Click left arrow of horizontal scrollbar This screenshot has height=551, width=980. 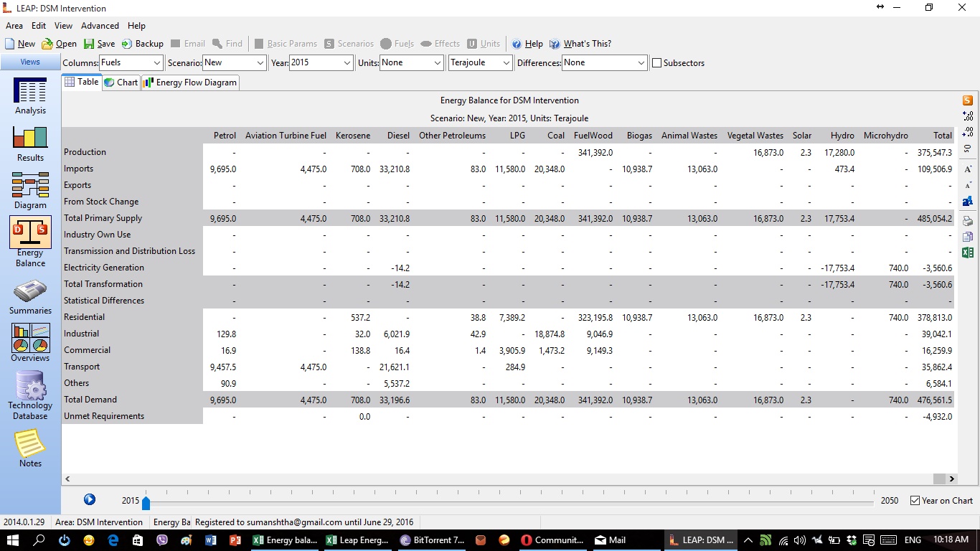67,479
